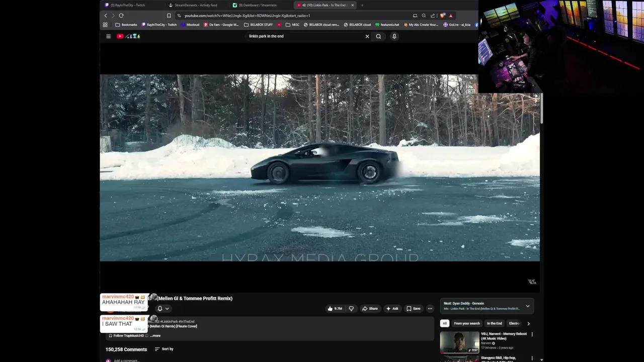This screenshot has width=644, height=362.
Task: Open the BELABOX STUFF bookmark folder
Action: click(x=259, y=25)
